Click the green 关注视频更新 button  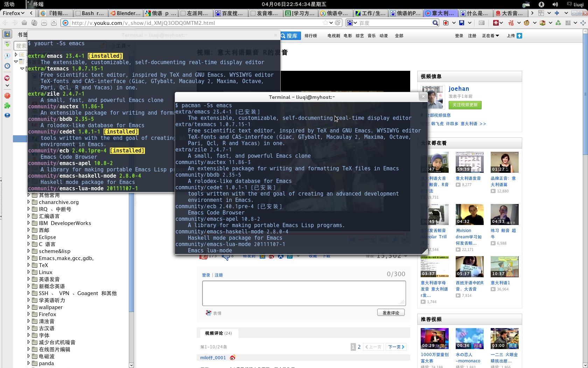[x=465, y=105]
